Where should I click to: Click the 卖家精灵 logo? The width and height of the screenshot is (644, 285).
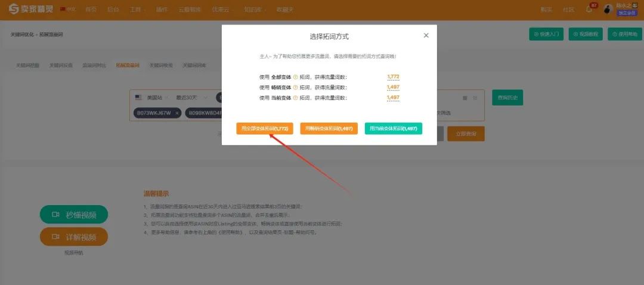point(31,8)
